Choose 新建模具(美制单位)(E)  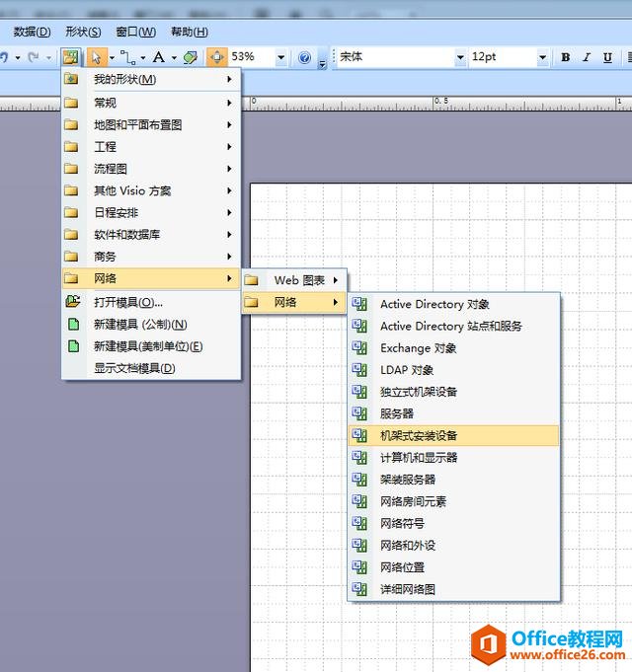(151, 346)
